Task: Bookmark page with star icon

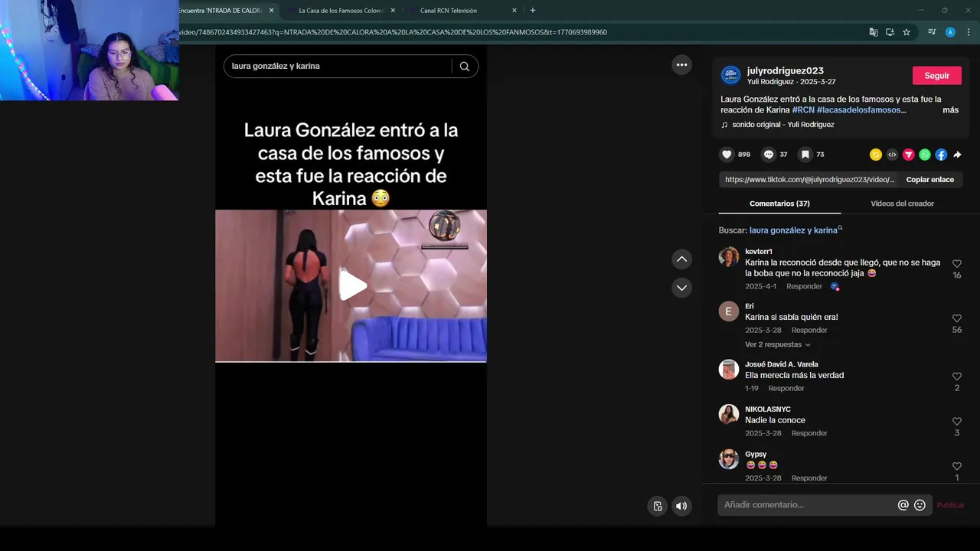Action: 906,32
